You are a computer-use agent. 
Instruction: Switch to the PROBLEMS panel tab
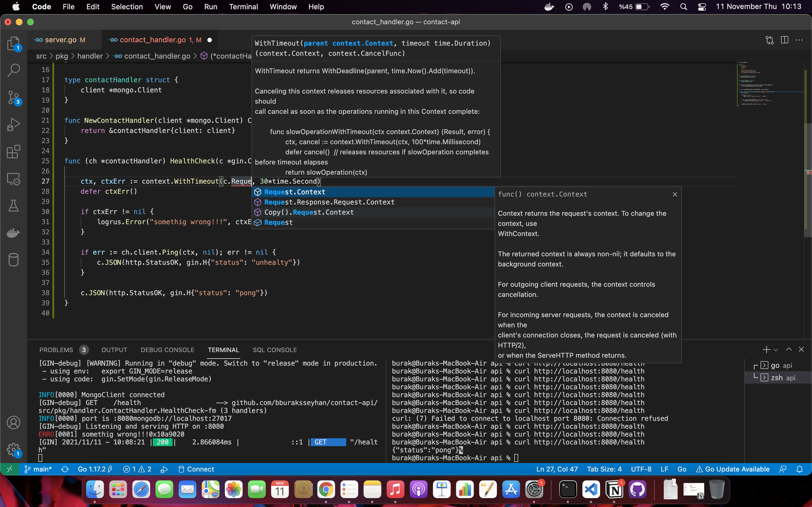pyautogui.click(x=56, y=350)
